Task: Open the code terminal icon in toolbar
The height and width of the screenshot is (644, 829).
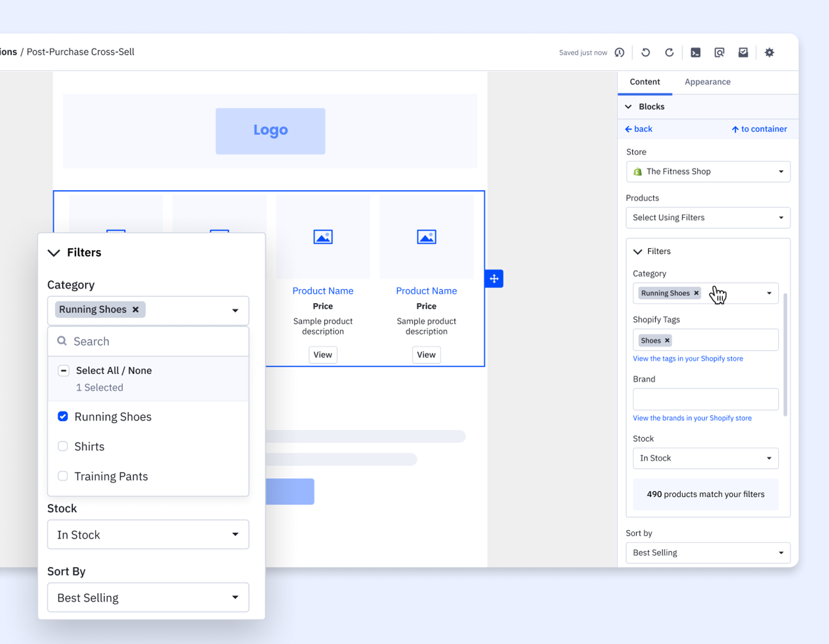Action: pyautogui.click(x=695, y=52)
